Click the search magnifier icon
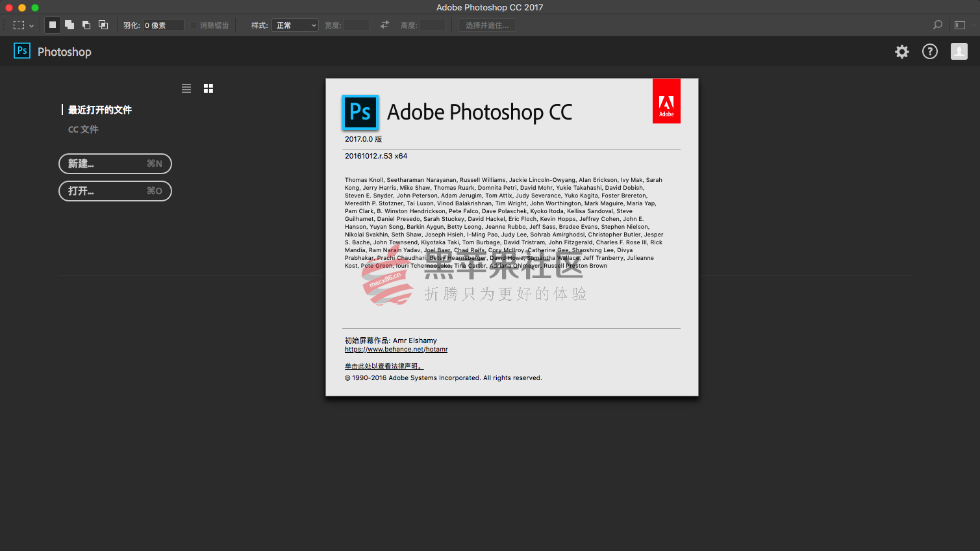The image size is (980, 551). coord(938,25)
